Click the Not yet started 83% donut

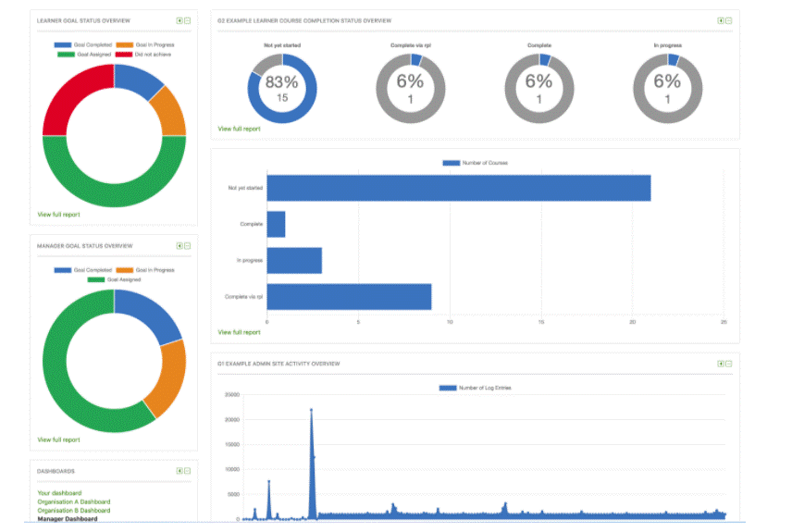(x=282, y=89)
